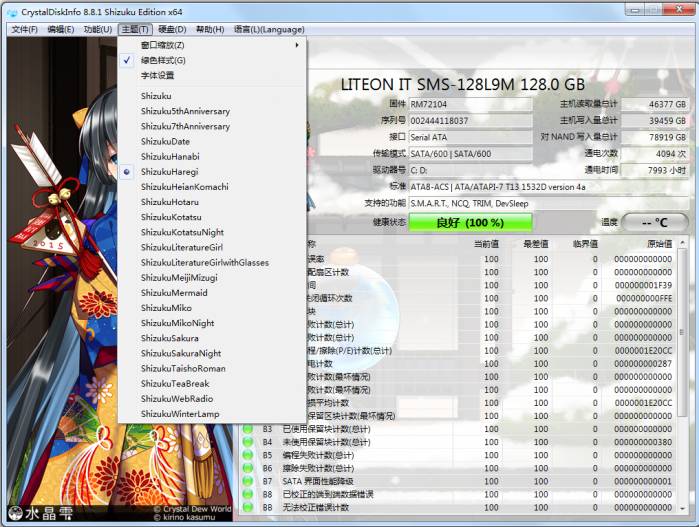The width and height of the screenshot is (699, 527).
Task: Click the green status icon for row B8
Action: pos(248,494)
